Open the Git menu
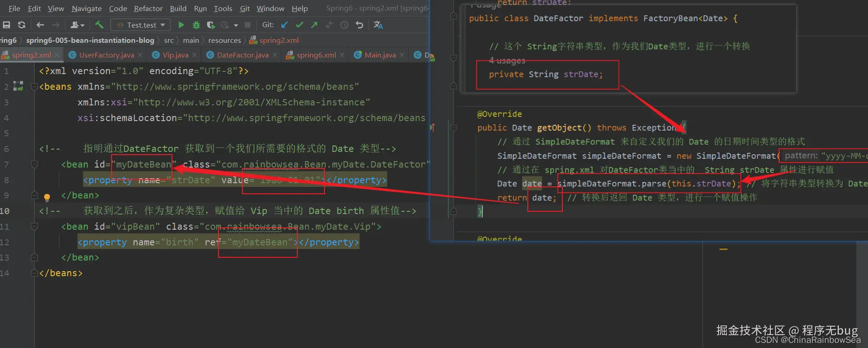The width and height of the screenshot is (868, 348). coord(245,8)
